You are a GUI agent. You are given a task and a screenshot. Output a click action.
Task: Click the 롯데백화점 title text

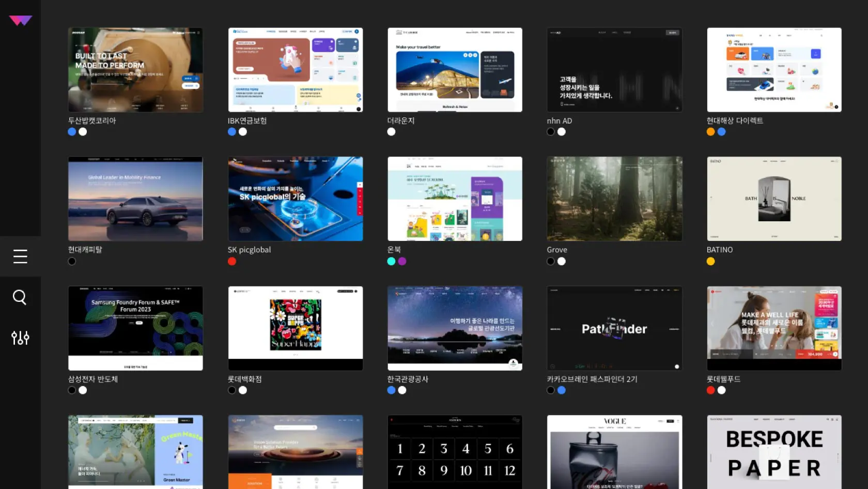(x=244, y=379)
